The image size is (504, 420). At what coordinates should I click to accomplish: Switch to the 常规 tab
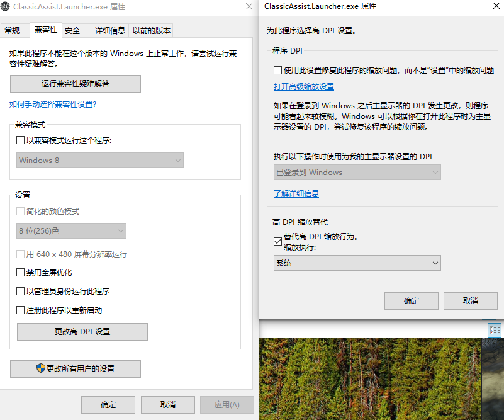pos(15,30)
